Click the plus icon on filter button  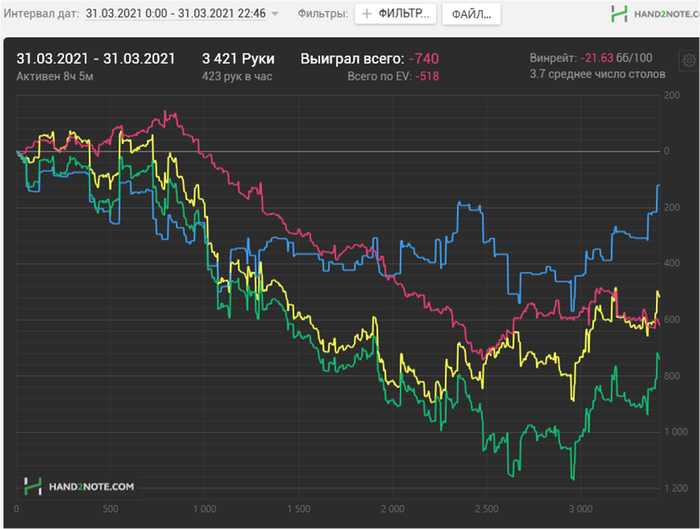tap(366, 15)
